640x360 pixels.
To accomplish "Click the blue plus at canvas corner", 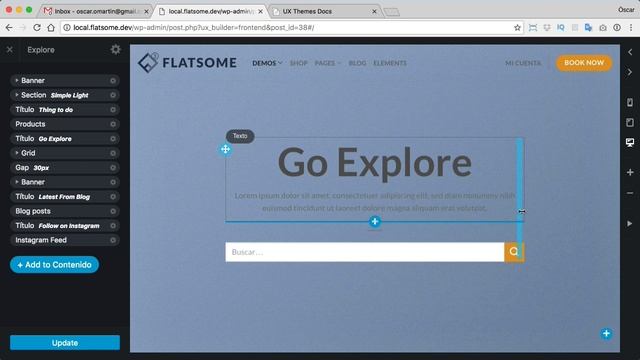I will [606, 333].
